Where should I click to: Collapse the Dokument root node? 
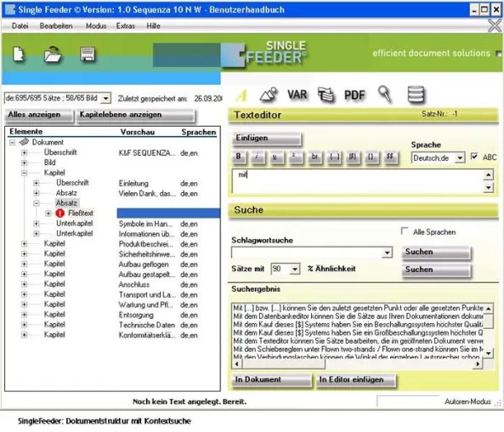(x=12, y=142)
